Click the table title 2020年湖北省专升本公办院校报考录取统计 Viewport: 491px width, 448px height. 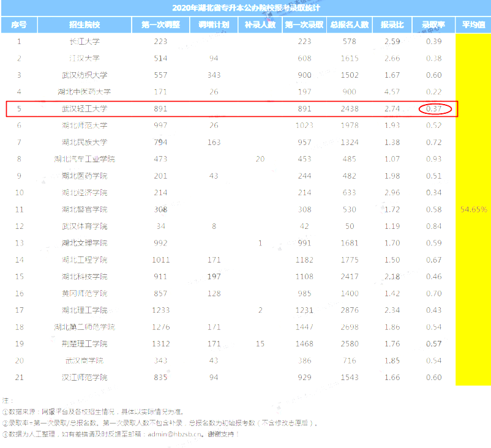[x=246, y=8]
